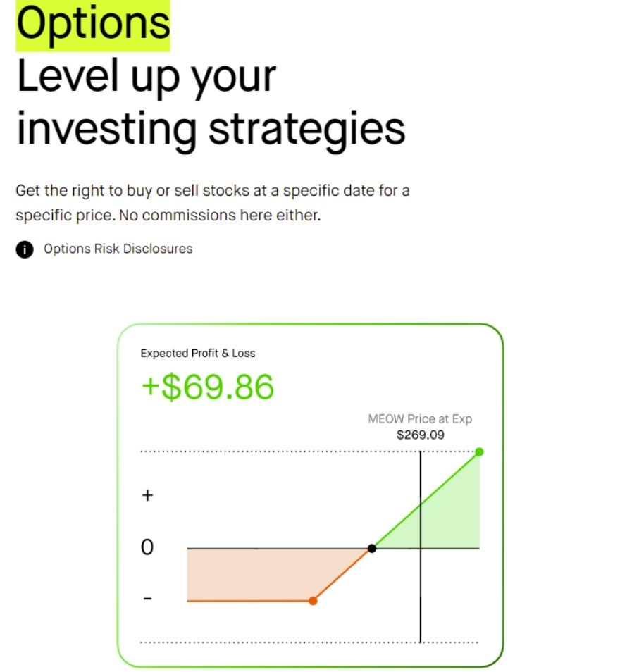Image resolution: width=620 pixels, height=672 pixels.
Task: Click the minus sign on chart axis
Action: pyautogui.click(x=147, y=598)
